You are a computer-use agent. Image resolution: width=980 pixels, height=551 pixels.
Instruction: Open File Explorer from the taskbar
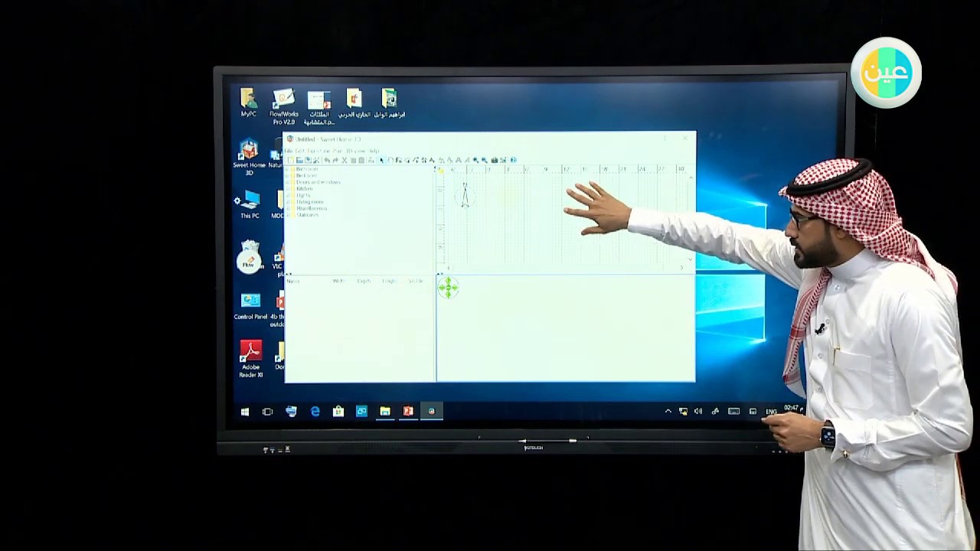click(x=385, y=412)
